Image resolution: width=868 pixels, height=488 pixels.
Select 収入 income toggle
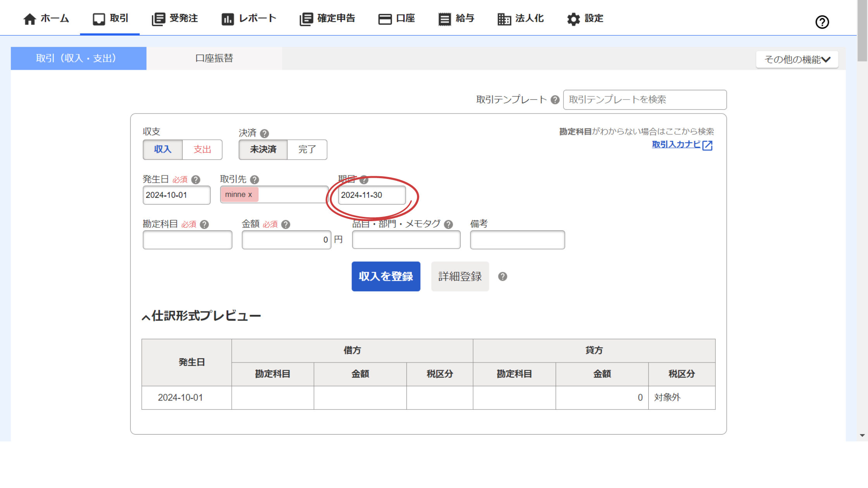pyautogui.click(x=162, y=149)
